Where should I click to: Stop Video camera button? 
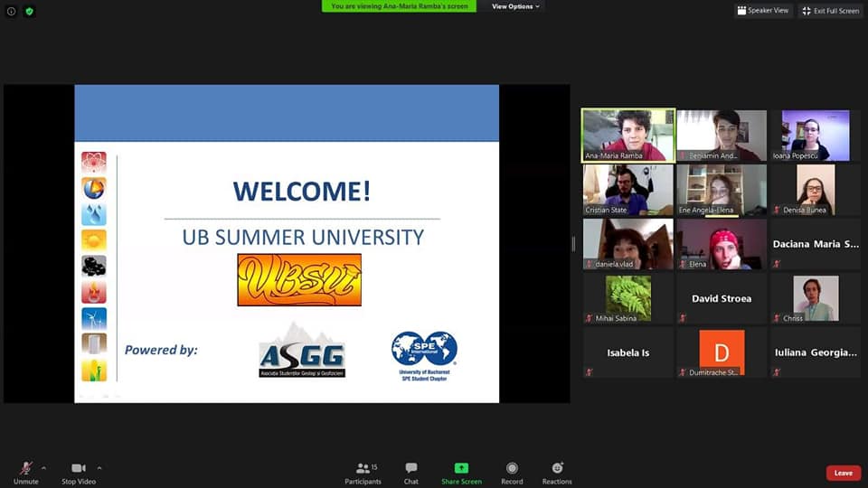[x=79, y=473]
